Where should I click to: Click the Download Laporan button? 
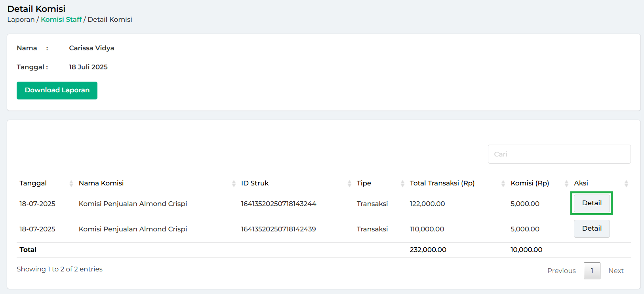click(57, 90)
